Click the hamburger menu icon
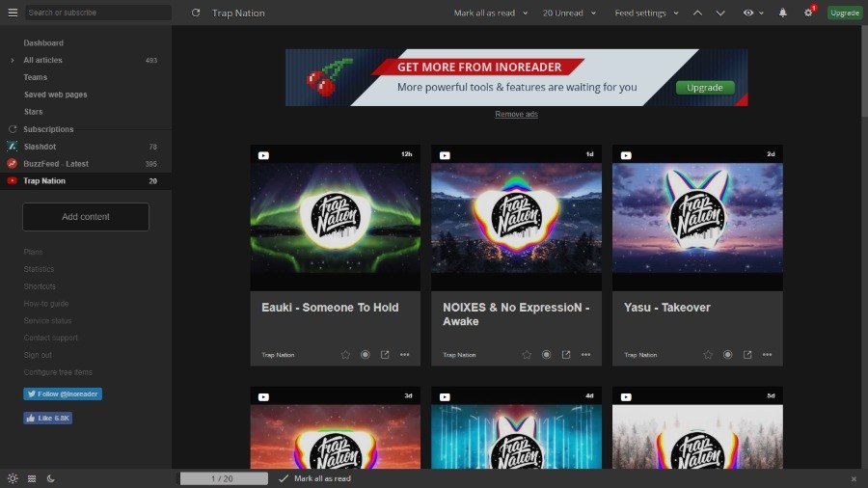 tap(13, 13)
